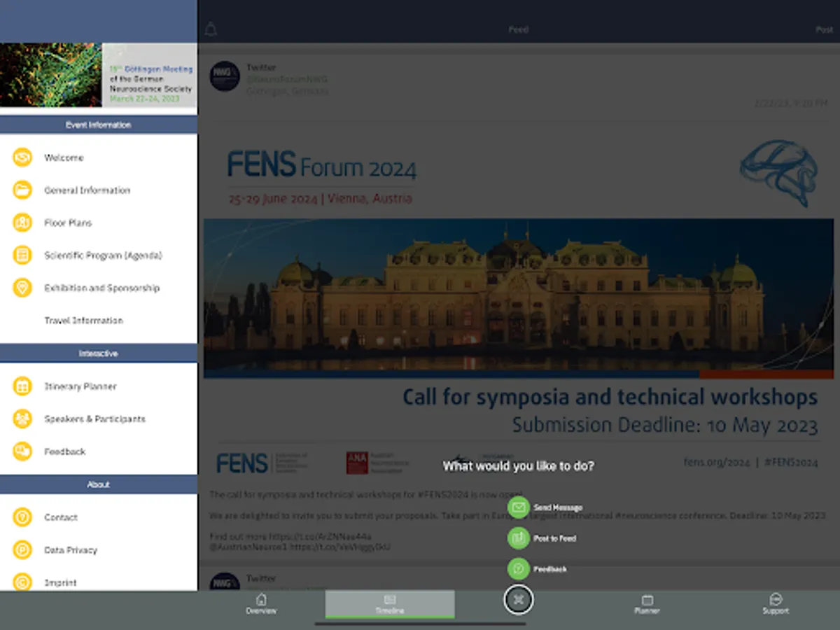Tap the notification bell icon
Screen dimensions: 840x630
[x=211, y=29]
